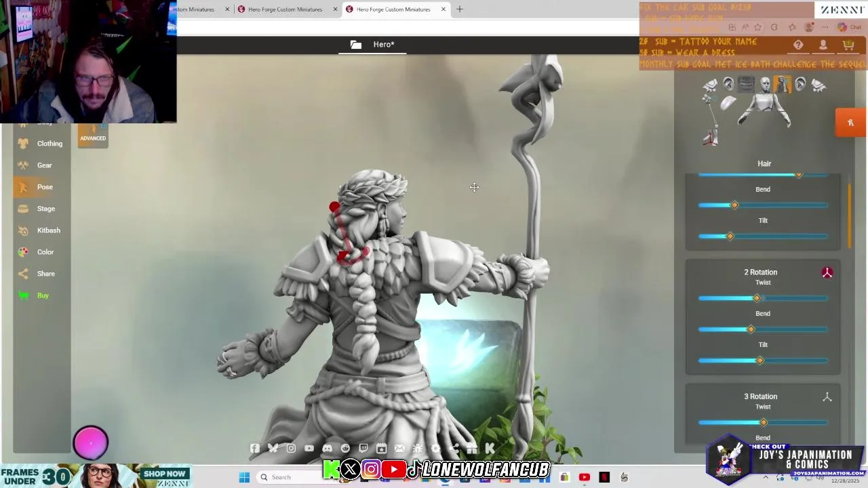Toggle the gizmo icon for 3 Rotation
This screenshot has width=868, height=488.
(x=827, y=397)
